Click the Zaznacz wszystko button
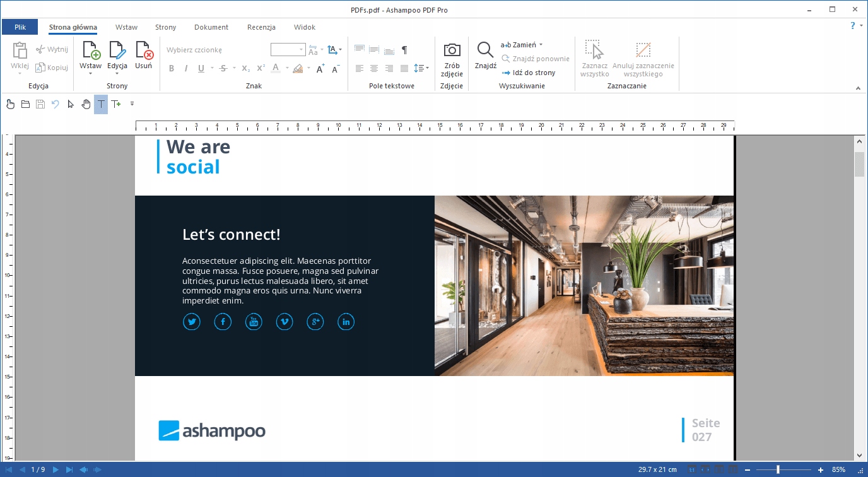 point(594,59)
